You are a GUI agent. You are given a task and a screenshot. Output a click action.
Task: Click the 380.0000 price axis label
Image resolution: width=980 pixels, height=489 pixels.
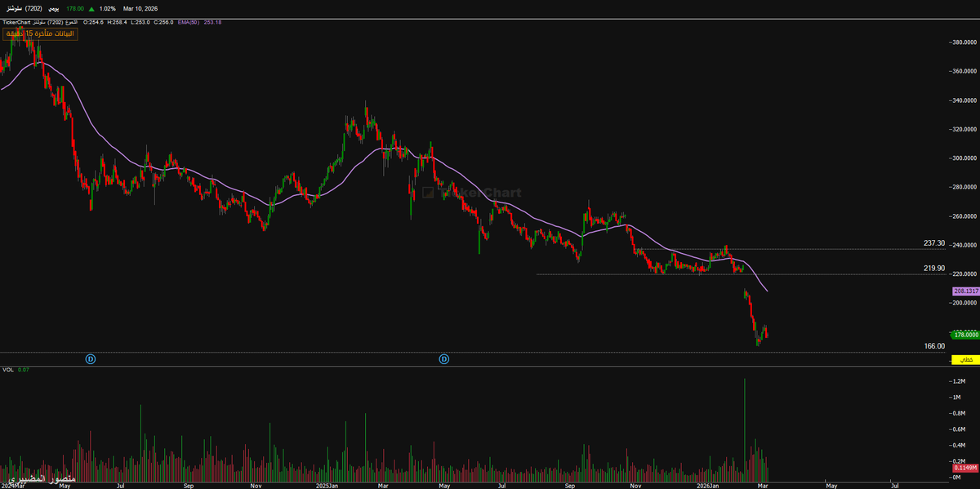[x=964, y=42]
